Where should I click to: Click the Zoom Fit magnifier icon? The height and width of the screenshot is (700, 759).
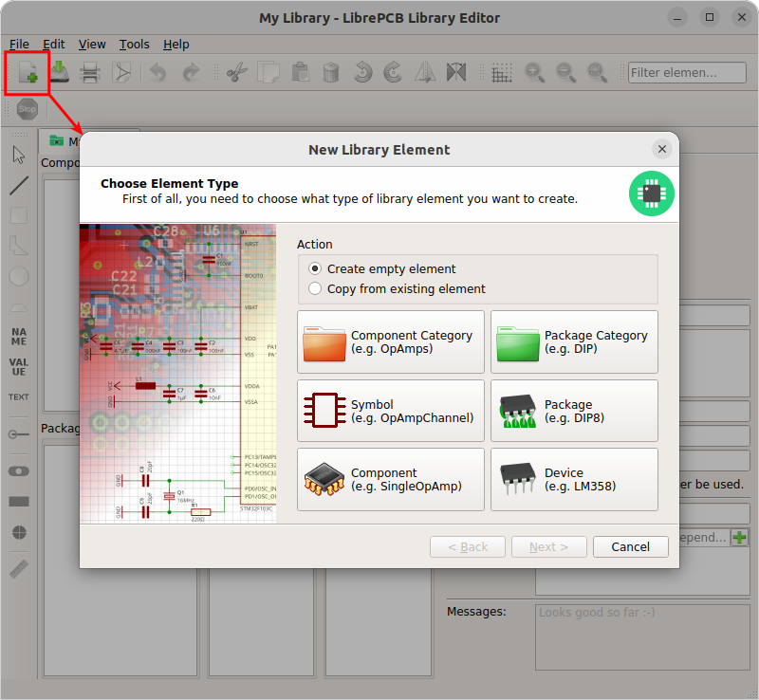pyautogui.click(x=597, y=73)
